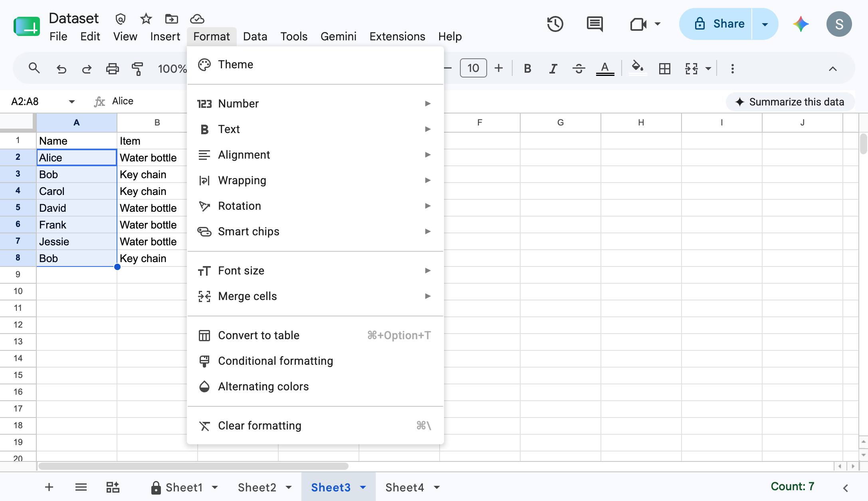Click the Google Sheets home logo

click(27, 26)
